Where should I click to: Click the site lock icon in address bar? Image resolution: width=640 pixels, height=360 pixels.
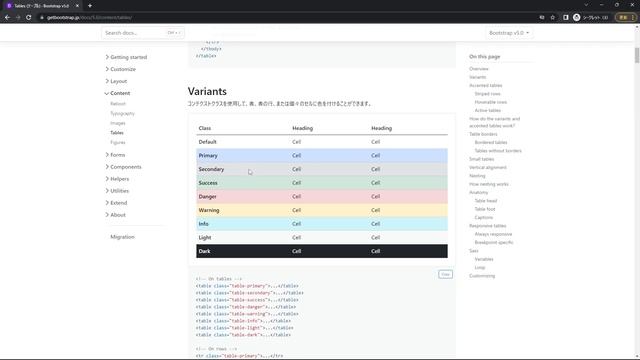42,18
